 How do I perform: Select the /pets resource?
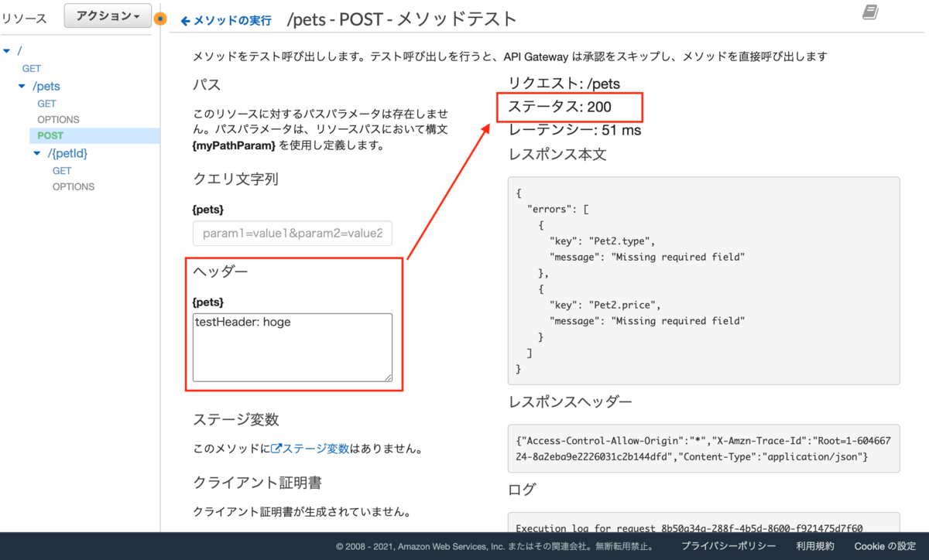coord(46,87)
